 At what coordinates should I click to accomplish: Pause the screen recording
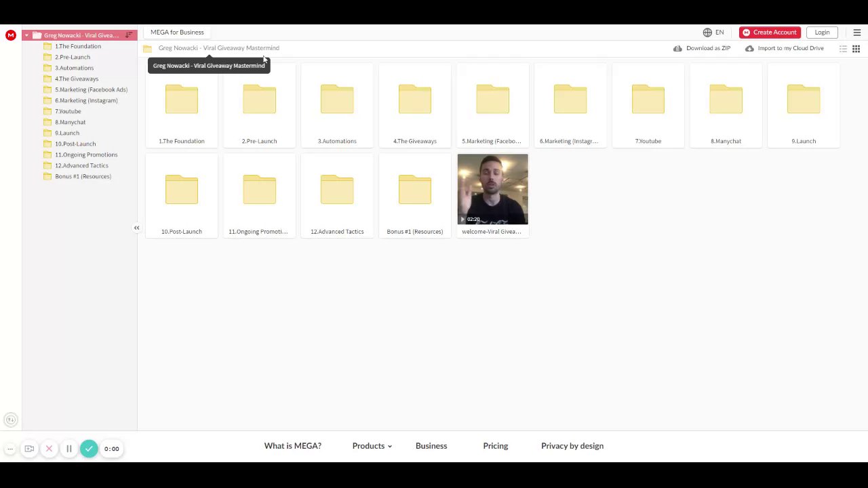[68, 449]
